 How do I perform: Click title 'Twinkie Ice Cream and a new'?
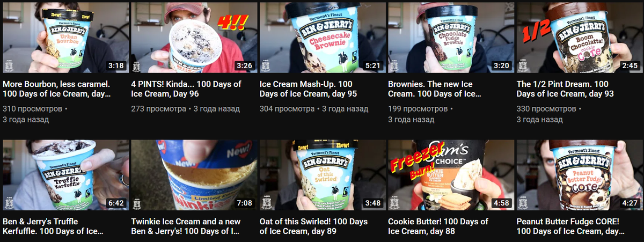[x=185, y=226]
